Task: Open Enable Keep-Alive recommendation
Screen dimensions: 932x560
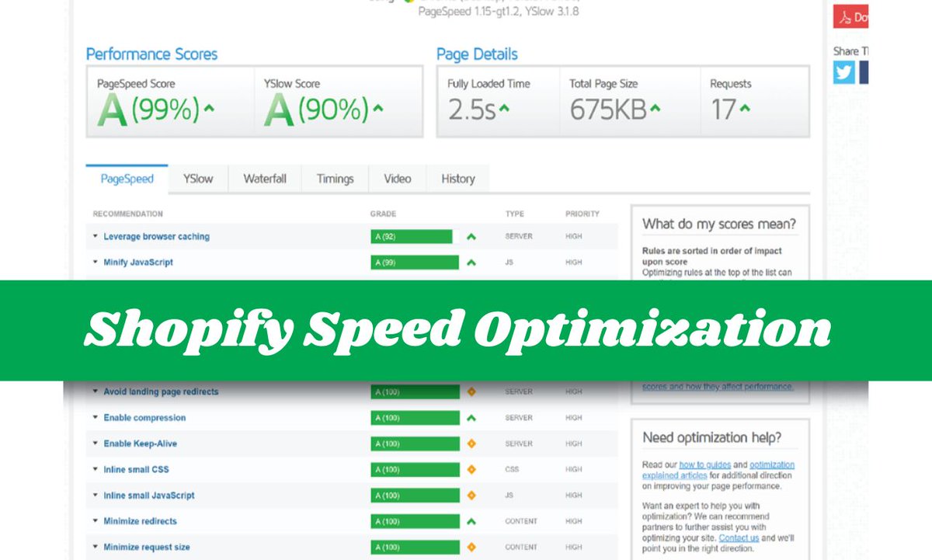Action: (140, 443)
